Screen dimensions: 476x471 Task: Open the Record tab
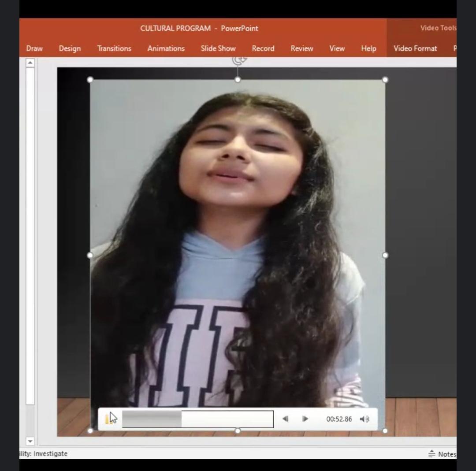click(x=263, y=48)
